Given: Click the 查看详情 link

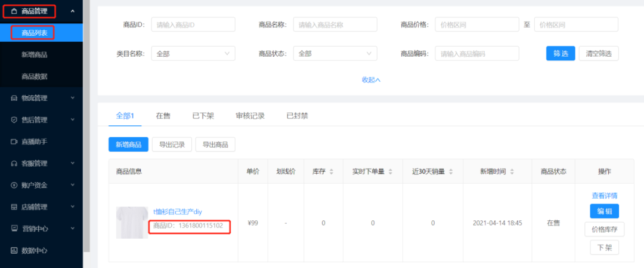Looking at the screenshot, I should (x=605, y=196).
